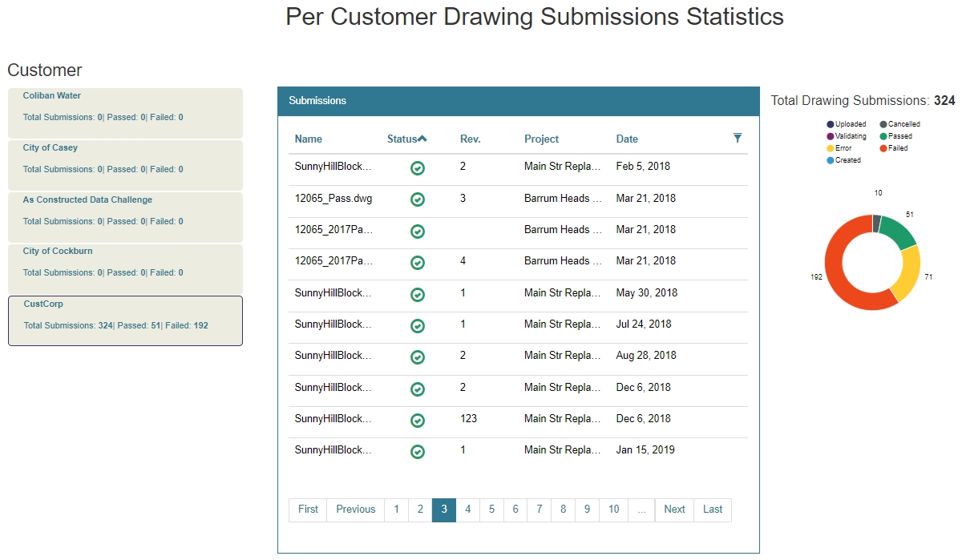Click status checkmark for Aug 28, 2018 row
Viewport: 970px width, 560px height.
coord(417,357)
